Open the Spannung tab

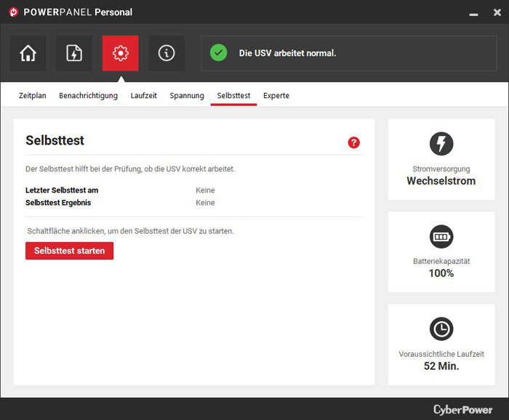coord(187,96)
